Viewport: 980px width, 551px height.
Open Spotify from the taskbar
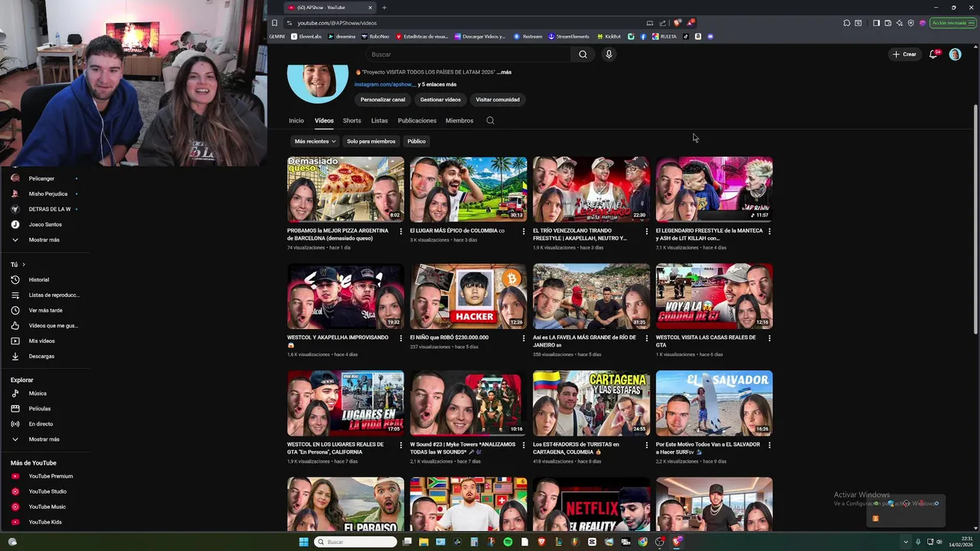[x=508, y=542]
